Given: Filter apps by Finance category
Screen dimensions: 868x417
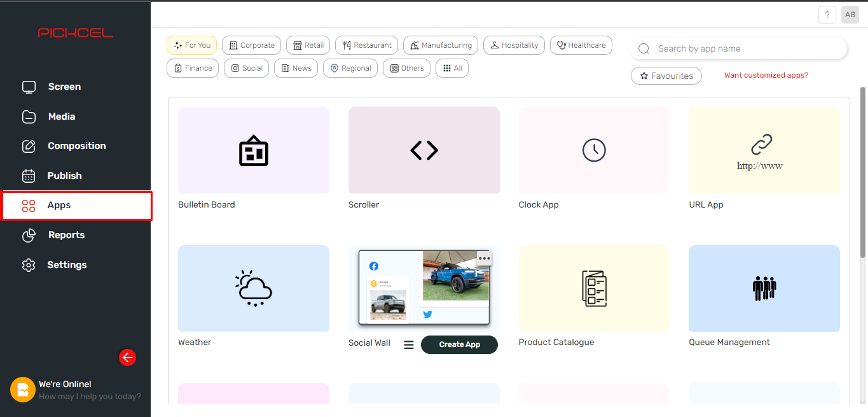Looking at the screenshot, I should point(193,68).
